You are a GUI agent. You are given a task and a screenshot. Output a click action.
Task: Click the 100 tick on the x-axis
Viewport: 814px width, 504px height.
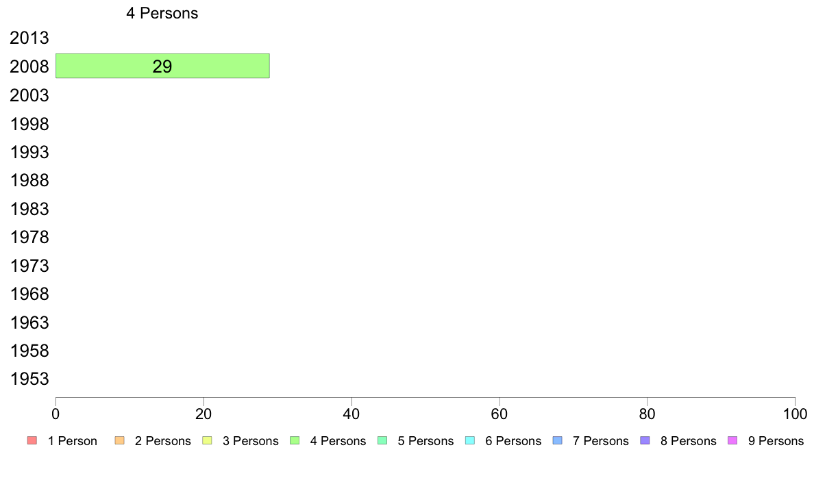(x=795, y=414)
